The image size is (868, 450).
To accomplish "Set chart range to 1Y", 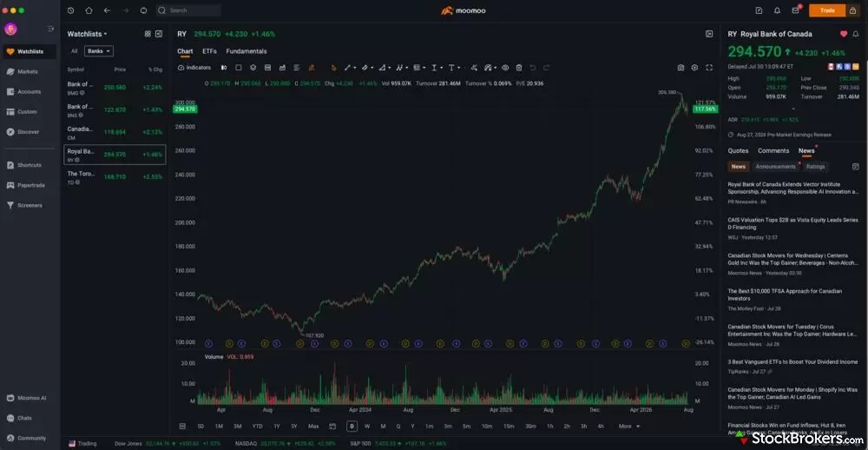I will 277,427.
